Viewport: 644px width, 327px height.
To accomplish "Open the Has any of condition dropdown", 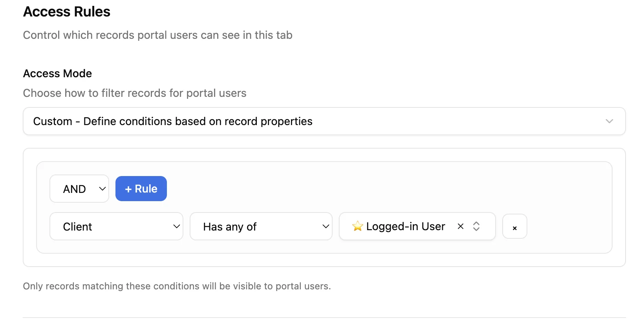I will 261,226.
